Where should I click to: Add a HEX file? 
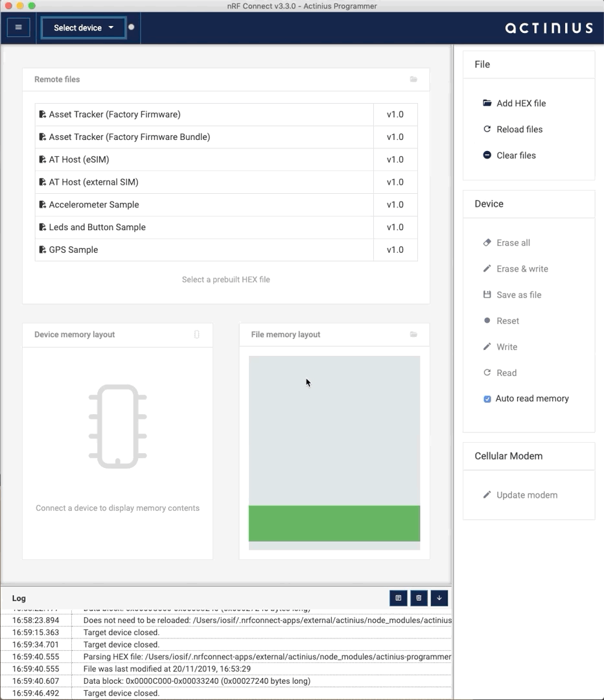click(x=515, y=103)
